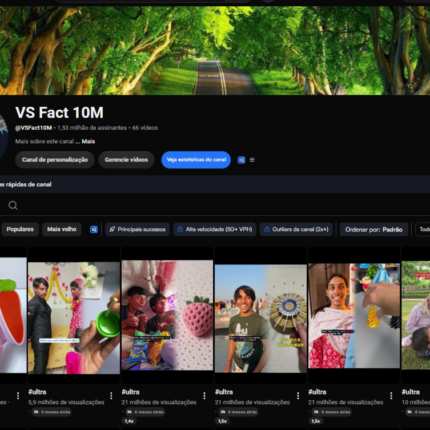
Task: Click the blue extension icon after Mais velho
Action: click(x=94, y=229)
